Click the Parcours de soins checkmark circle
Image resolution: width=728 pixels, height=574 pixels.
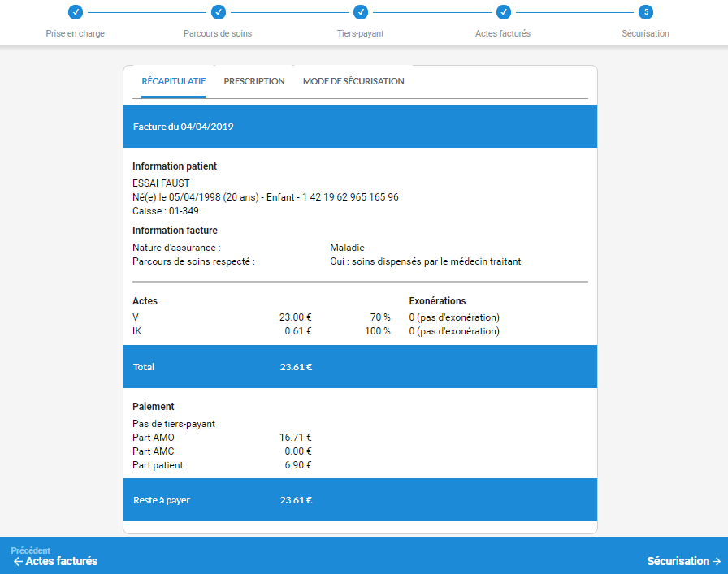click(218, 12)
